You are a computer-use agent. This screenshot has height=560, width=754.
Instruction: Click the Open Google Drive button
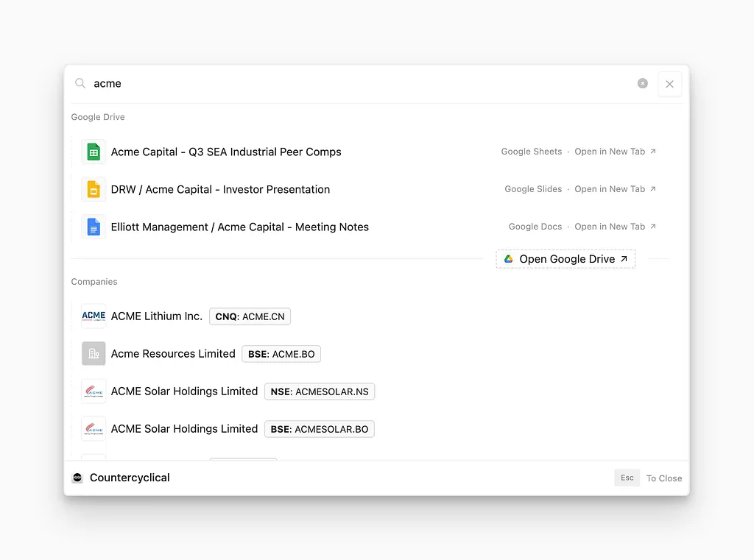point(565,259)
